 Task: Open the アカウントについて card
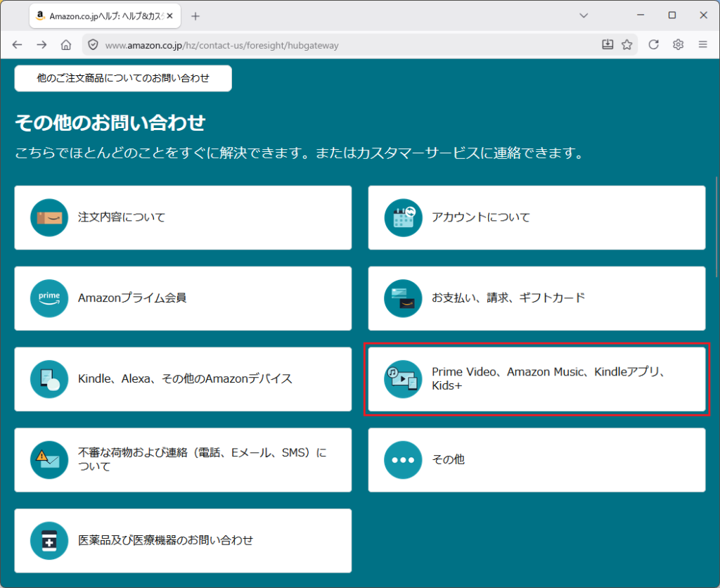536,218
